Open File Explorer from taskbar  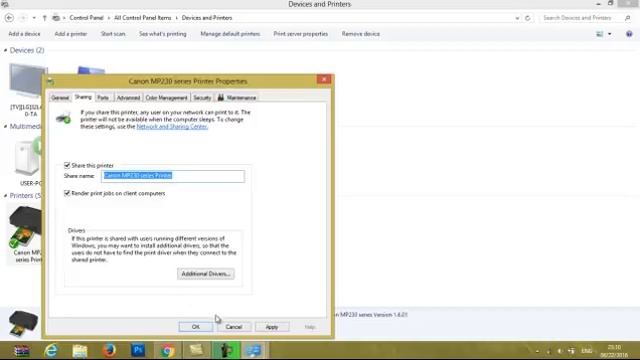click(x=80, y=351)
